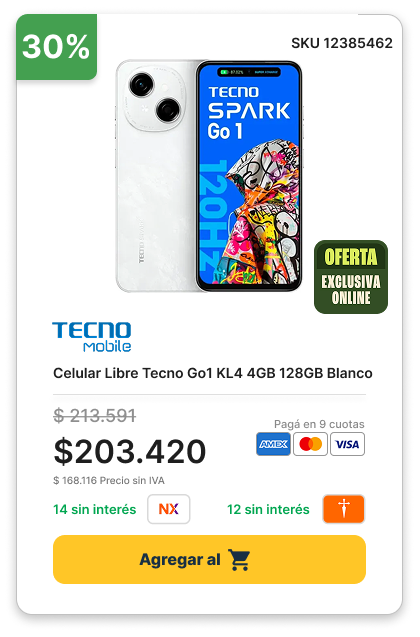Click the Mastercard payment icon
420x637 pixels.
pos(310,444)
